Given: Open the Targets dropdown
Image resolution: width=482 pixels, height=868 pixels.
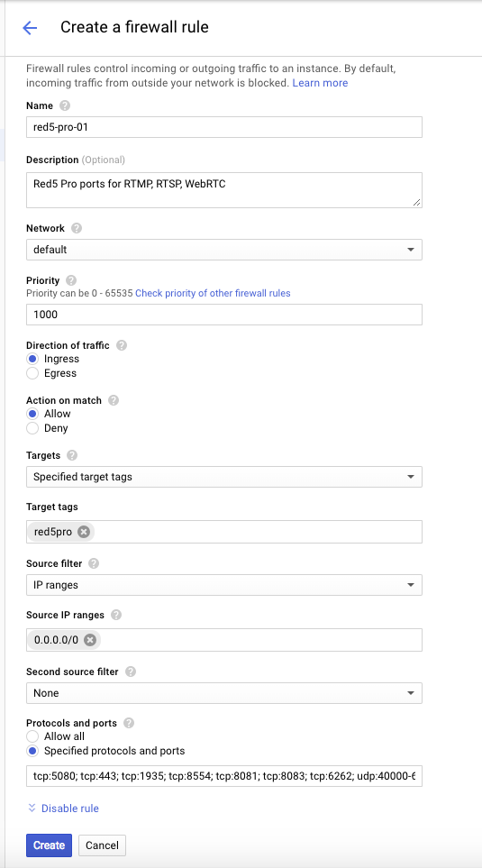Looking at the screenshot, I should pyautogui.click(x=224, y=477).
